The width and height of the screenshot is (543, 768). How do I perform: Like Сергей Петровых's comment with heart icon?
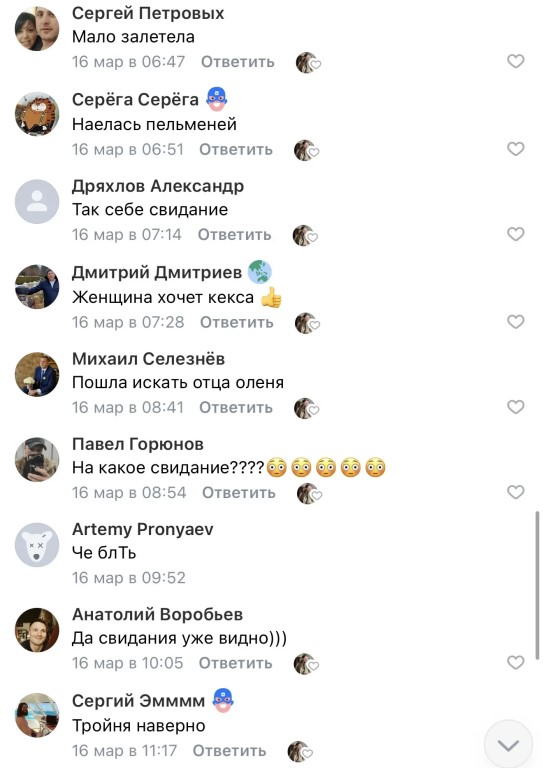click(515, 61)
